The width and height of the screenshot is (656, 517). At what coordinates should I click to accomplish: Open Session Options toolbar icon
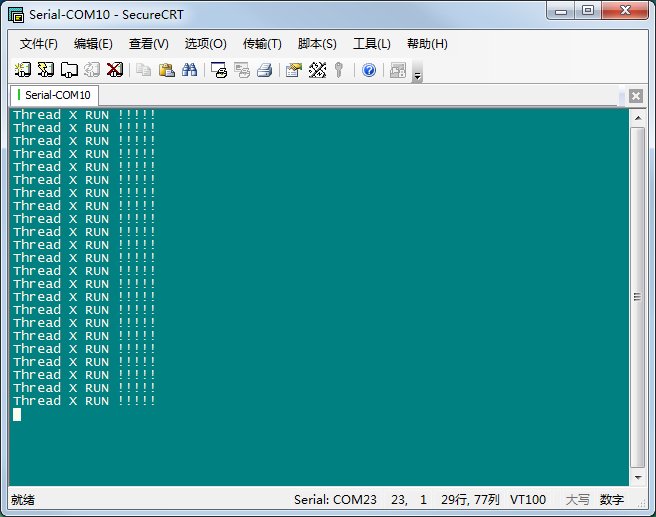294,70
